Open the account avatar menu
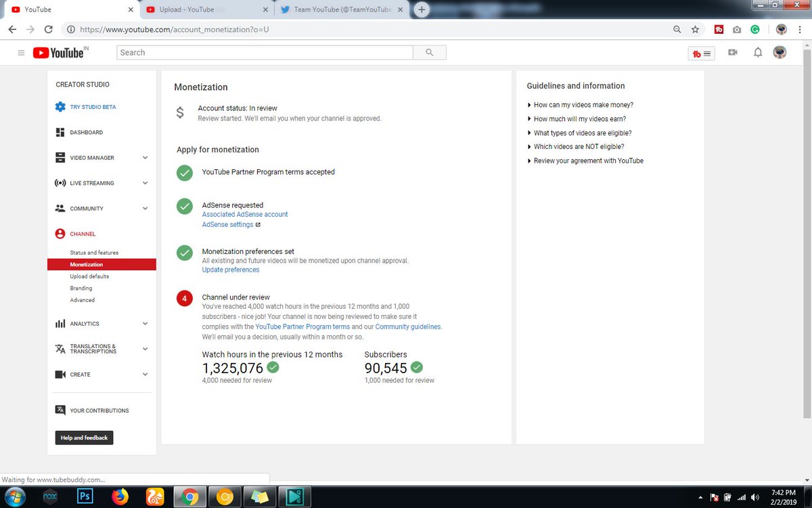The image size is (812, 508). pyautogui.click(x=780, y=53)
